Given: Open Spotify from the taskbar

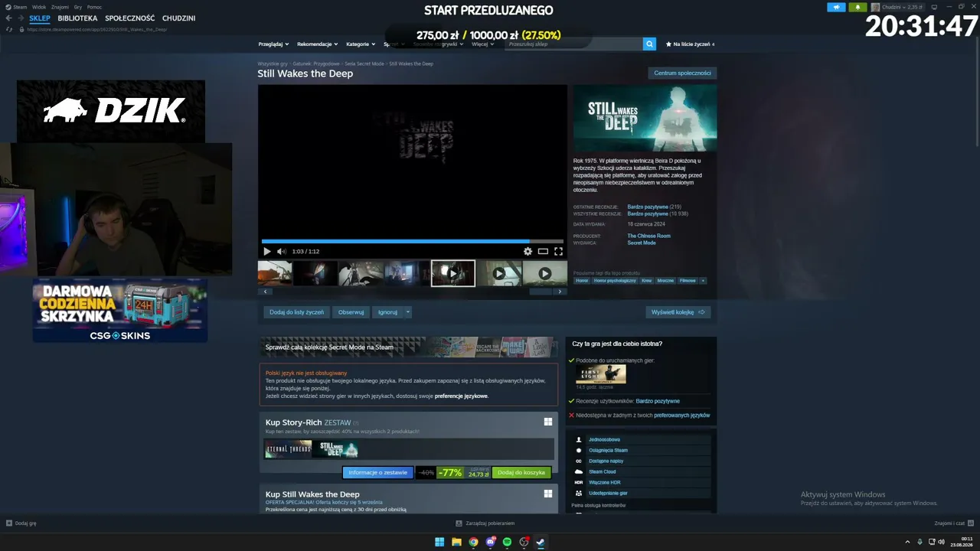Looking at the screenshot, I should click(507, 543).
